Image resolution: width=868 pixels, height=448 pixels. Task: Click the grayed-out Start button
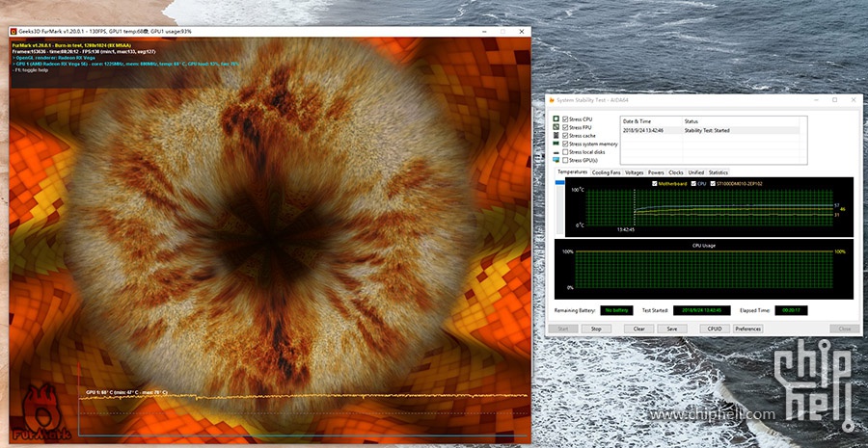pyautogui.click(x=563, y=329)
